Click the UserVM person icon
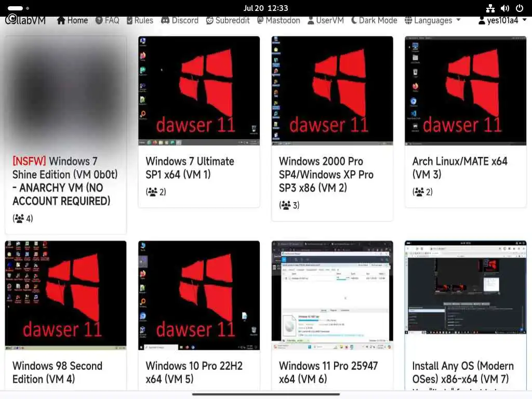This screenshot has height=399, width=532. point(311,20)
